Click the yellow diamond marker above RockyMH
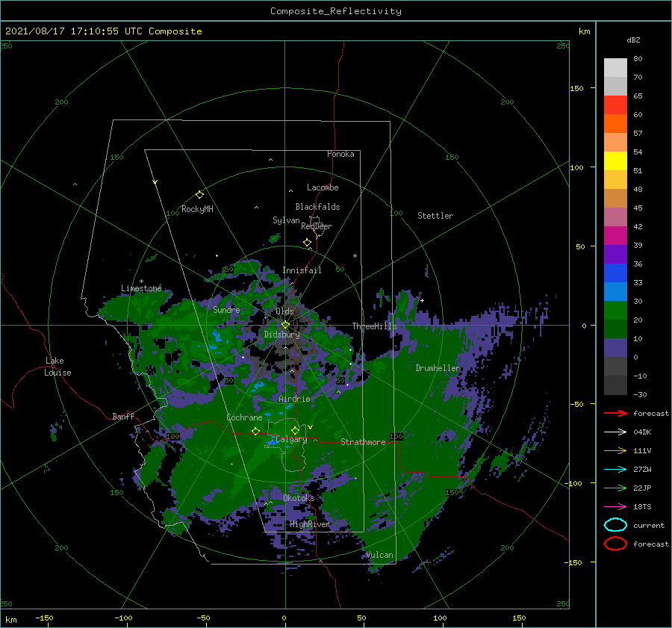Image resolution: width=672 pixels, height=628 pixels. click(199, 195)
